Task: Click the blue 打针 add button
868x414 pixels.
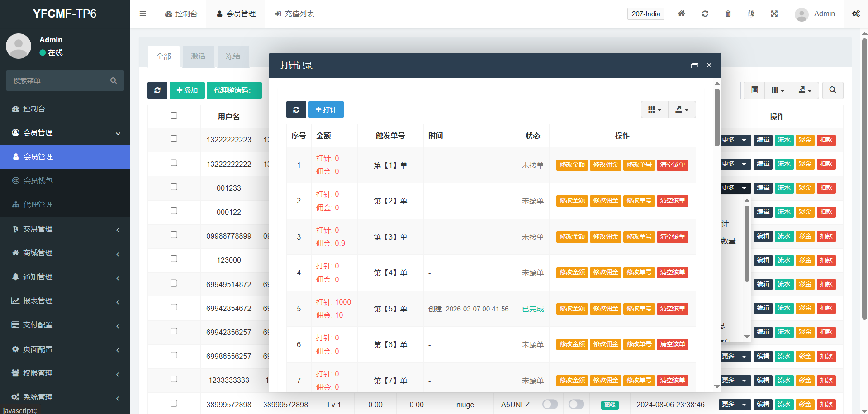Action: point(326,109)
